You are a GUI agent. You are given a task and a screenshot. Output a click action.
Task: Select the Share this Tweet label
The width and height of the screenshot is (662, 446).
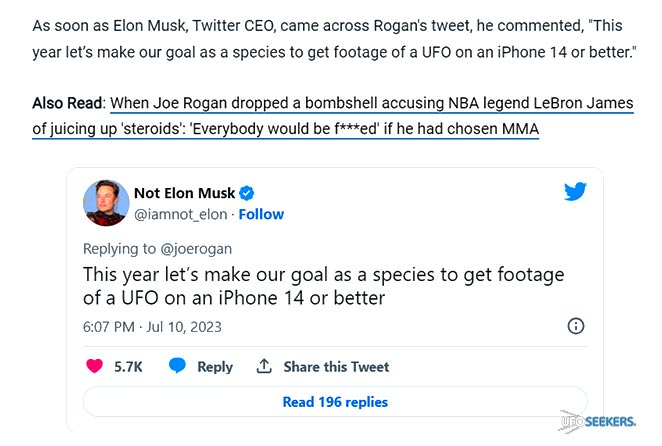[336, 367]
